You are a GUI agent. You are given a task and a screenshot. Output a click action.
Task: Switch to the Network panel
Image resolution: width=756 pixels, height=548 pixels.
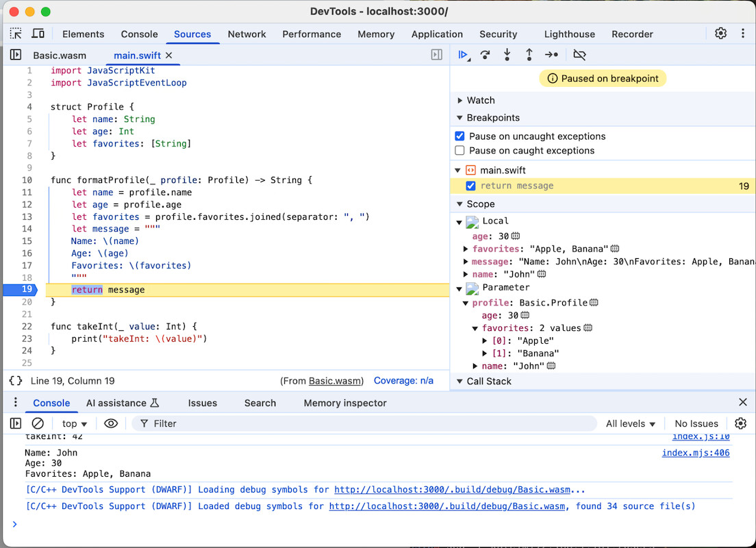pos(247,34)
